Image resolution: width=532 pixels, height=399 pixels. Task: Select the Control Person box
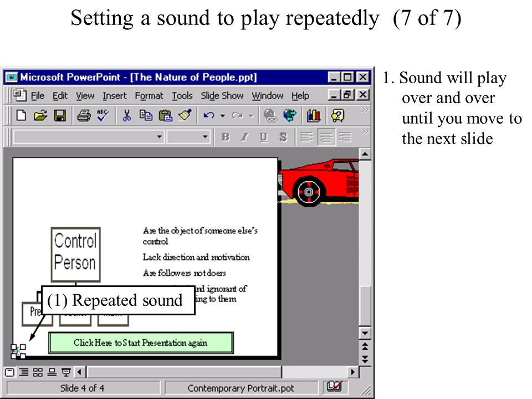tap(76, 254)
